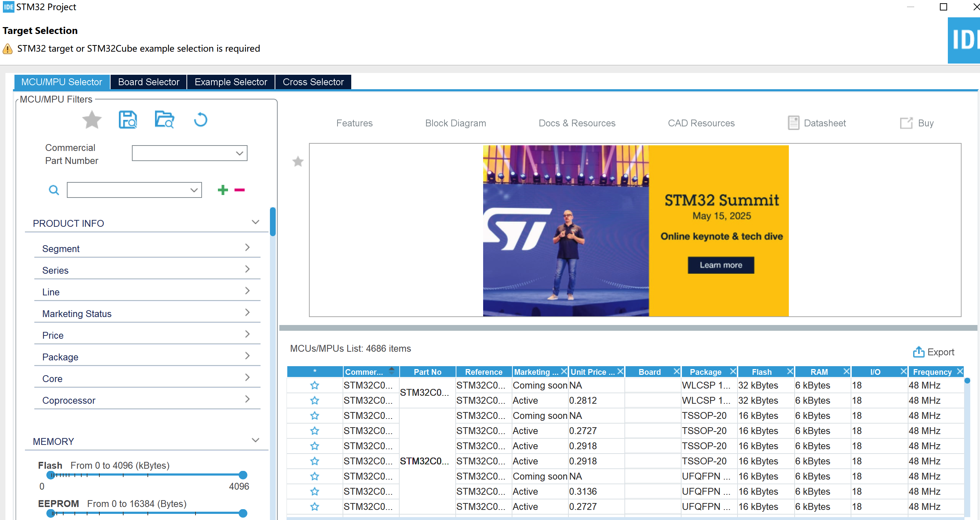Remove a search criterion with the minus icon
Viewport: 980px width, 520px height.
[239, 190]
